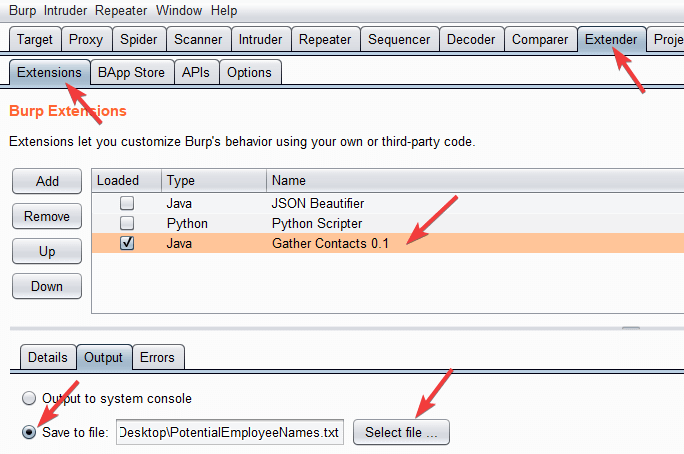Viewport: 684px width, 454px height.
Task: Switch to the Proxy tab
Action: pos(85,40)
